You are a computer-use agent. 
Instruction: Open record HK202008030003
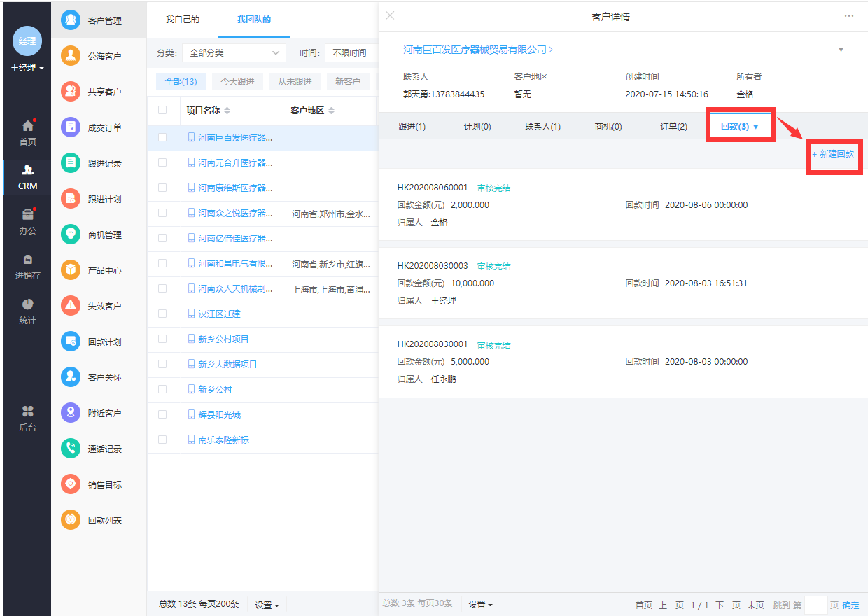[433, 266]
